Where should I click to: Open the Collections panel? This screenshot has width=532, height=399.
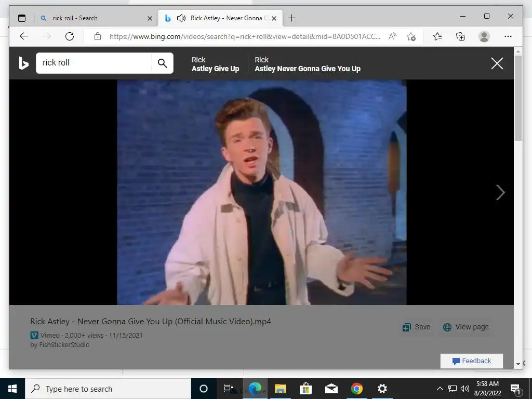point(460,36)
